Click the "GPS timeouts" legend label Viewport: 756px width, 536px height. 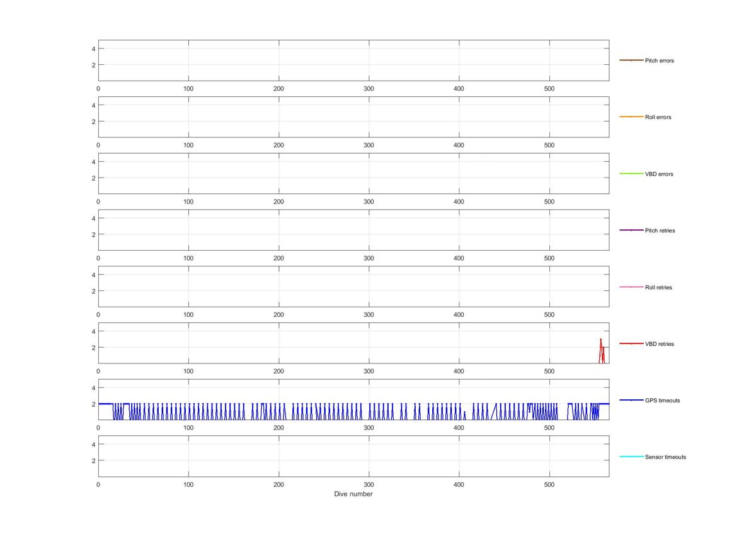(x=662, y=401)
